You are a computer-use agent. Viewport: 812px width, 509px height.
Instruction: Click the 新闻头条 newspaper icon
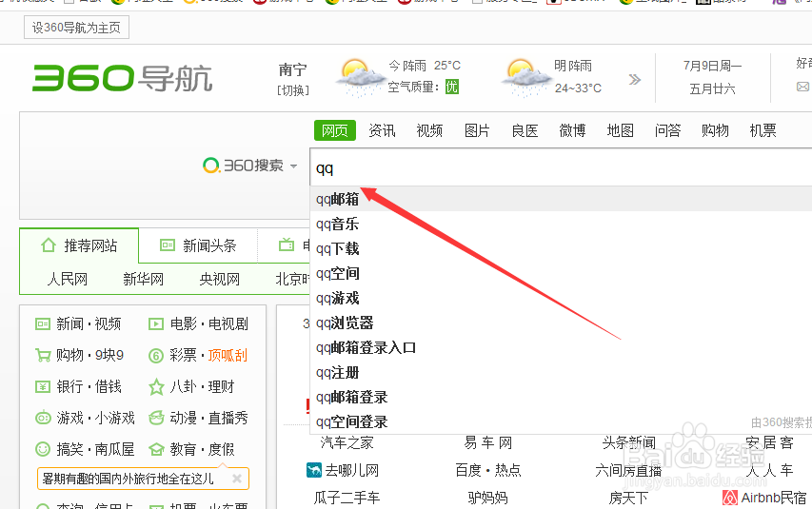tap(168, 245)
